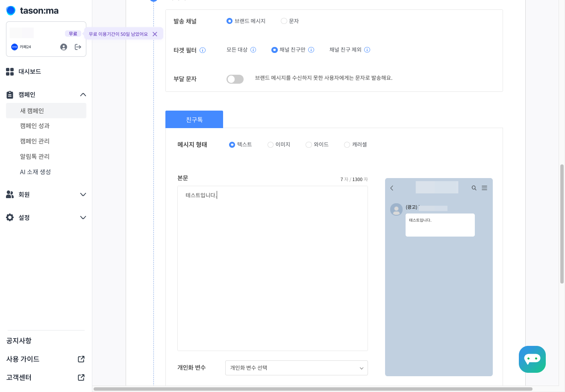Expand the 설정 menu section
Image resolution: width=565 pixels, height=392 pixels.
(83, 218)
